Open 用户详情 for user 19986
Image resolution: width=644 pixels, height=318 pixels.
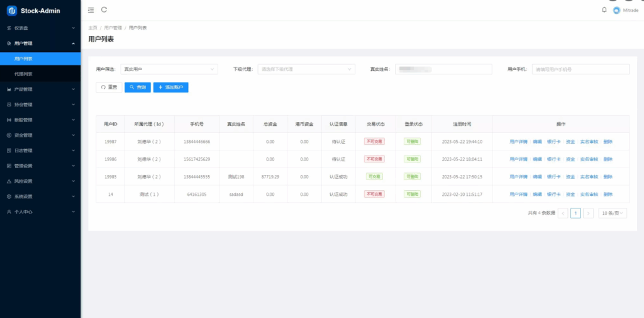[518, 159]
